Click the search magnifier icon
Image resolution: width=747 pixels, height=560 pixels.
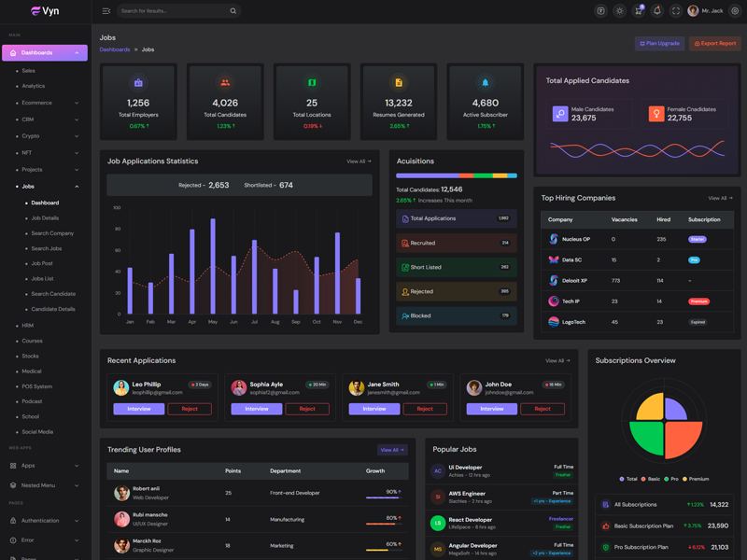tap(233, 11)
